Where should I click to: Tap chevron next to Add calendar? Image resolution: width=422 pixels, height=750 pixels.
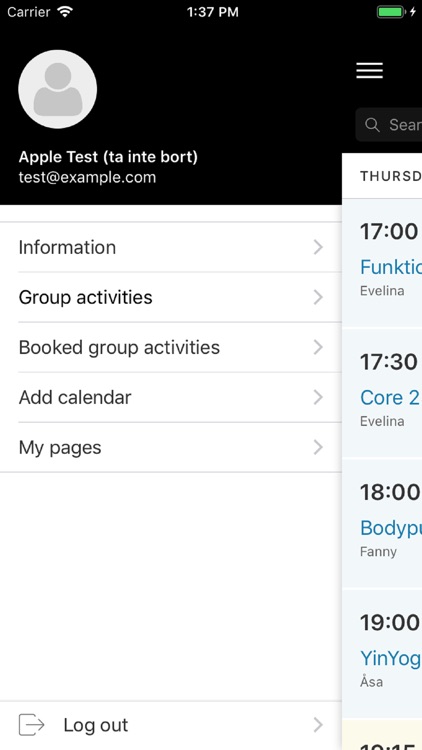318,397
